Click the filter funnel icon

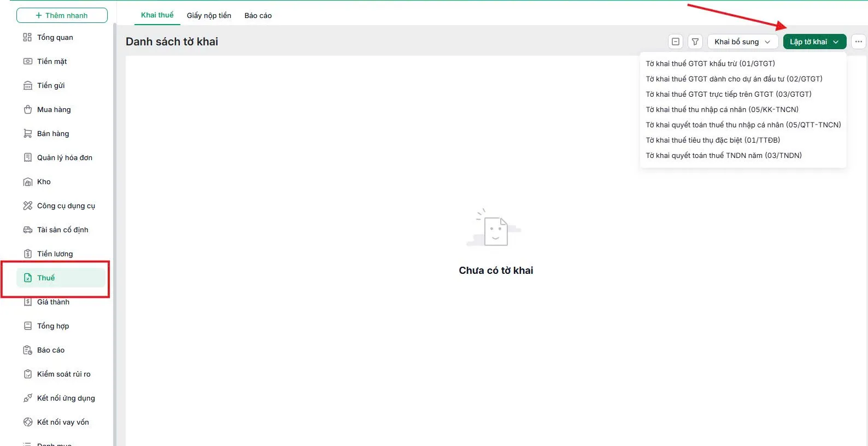(695, 42)
